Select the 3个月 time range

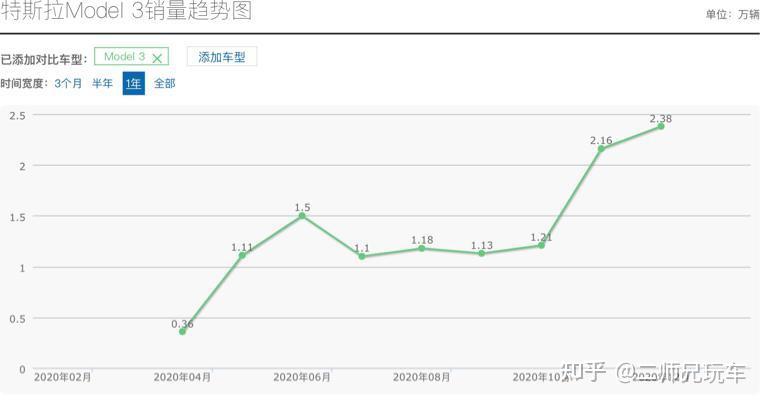pyautogui.click(x=68, y=83)
